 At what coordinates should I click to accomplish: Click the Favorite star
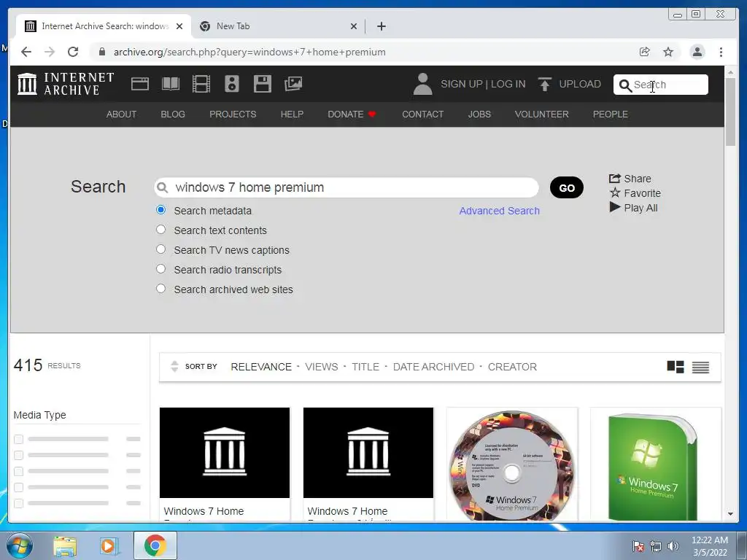click(x=615, y=192)
